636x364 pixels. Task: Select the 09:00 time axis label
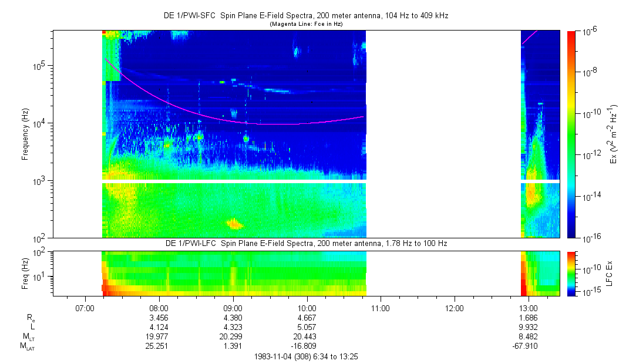233,307
